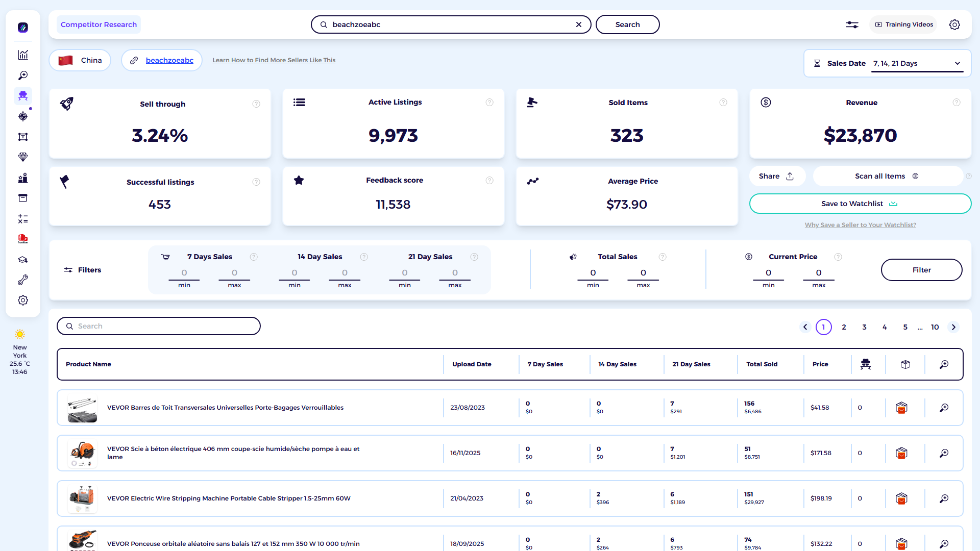Viewport: 980px width, 551px height.
Task: Click the Sell through help icon
Action: pyautogui.click(x=256, y=104)
